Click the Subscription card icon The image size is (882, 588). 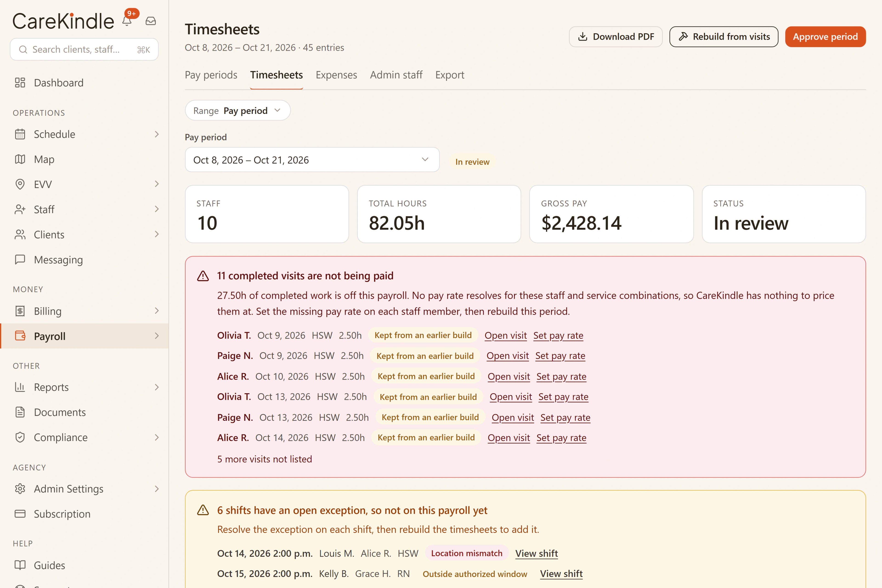(20, 514)
